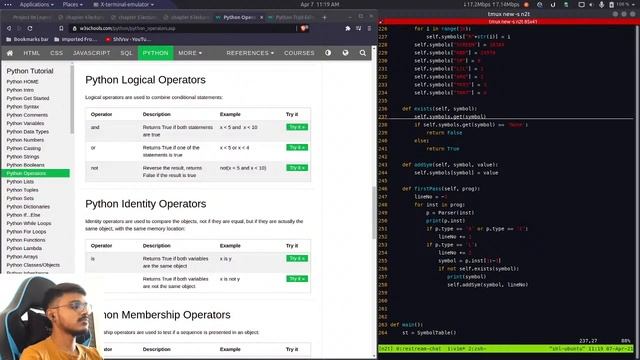Open the COURSES nav item
640x360 pixels.
tap(299, 53)
